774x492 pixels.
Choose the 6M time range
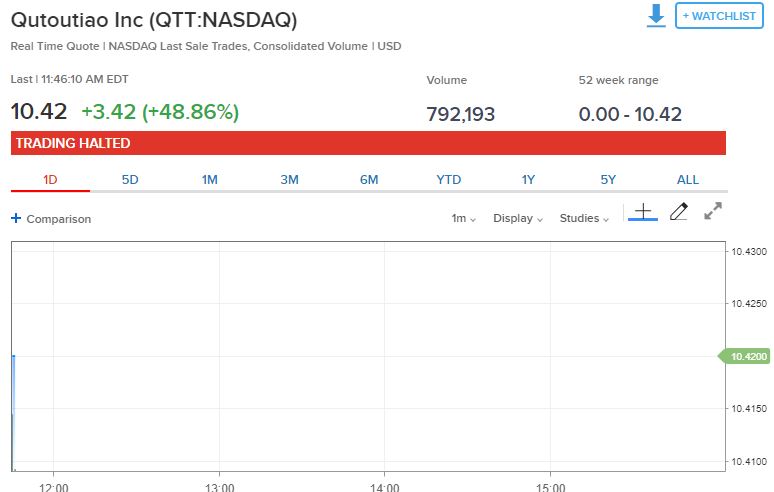click(x=369, y=180)
